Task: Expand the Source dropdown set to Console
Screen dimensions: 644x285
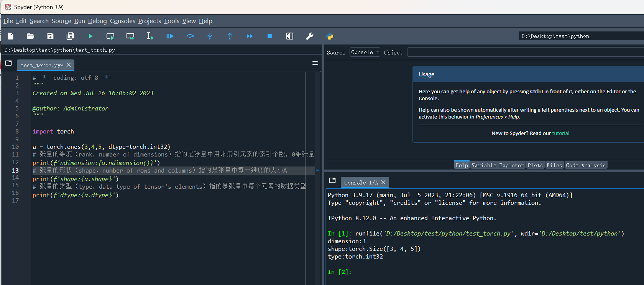Action: coord(365,52)
